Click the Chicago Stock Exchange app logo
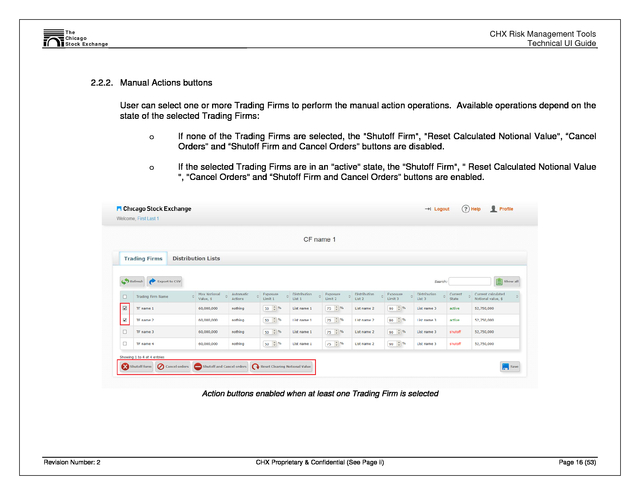 (x=154, y=209)
